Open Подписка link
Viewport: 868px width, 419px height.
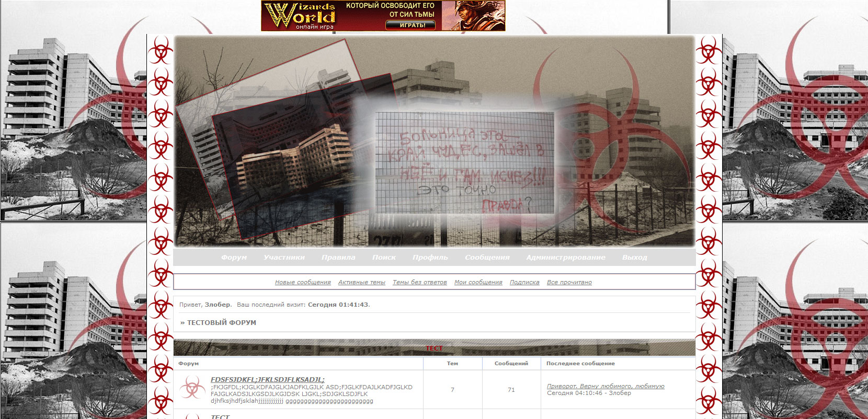tap(524, 282)
